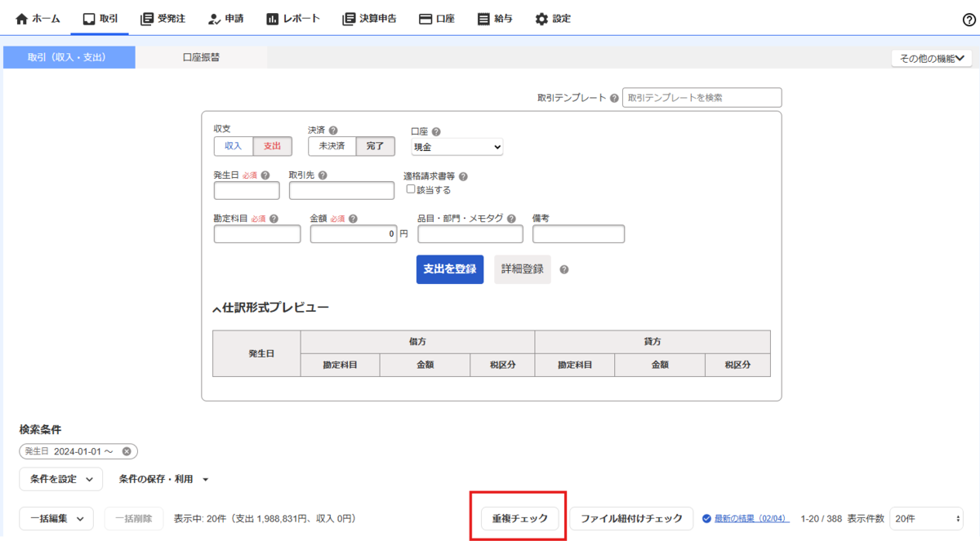Open the 申請 menu

pyautogui.click(x=225, y=18)
